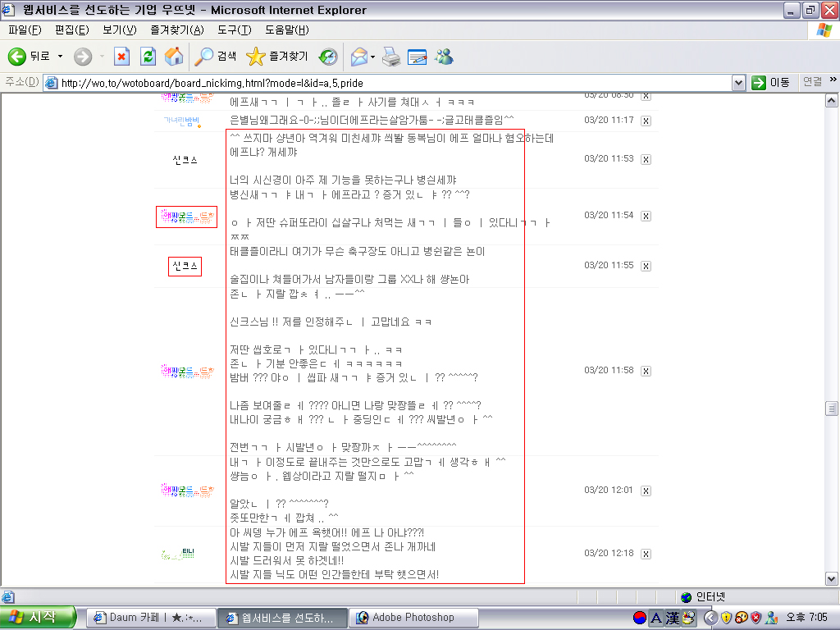The image size is (840, 630).
Task: Click the Print icon in toolbar
Action: tap(391, 57)
